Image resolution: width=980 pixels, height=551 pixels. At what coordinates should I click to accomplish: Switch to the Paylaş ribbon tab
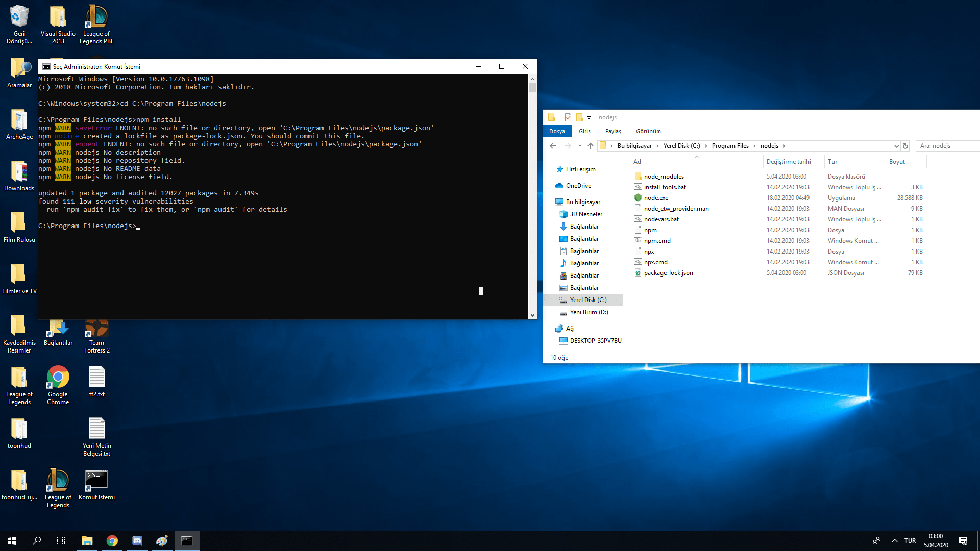coord(613,131)
